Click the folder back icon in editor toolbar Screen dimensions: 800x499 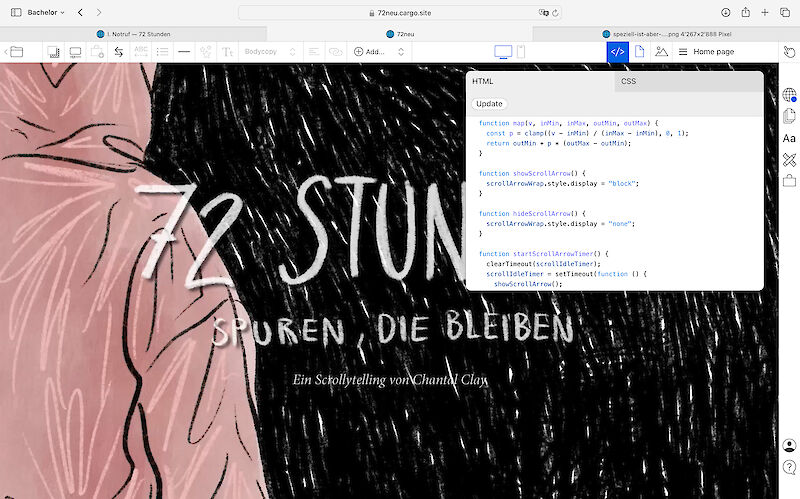click(14, 52)
